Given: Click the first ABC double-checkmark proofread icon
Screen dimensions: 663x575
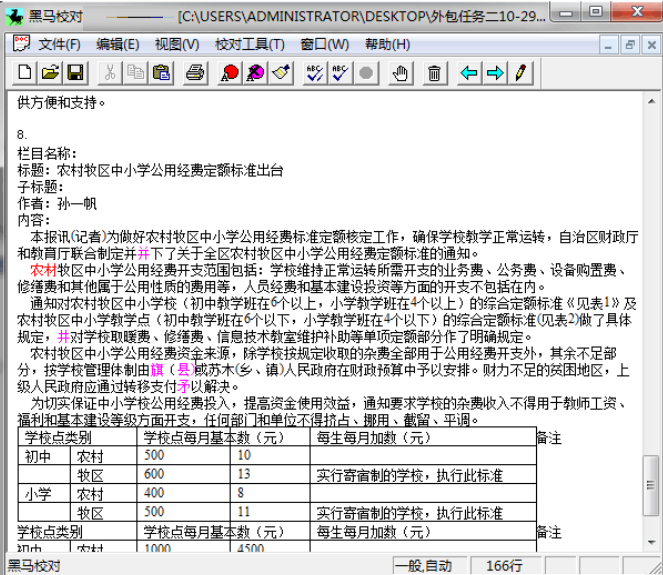Looking at the screenshot, I should click(315, 73).
